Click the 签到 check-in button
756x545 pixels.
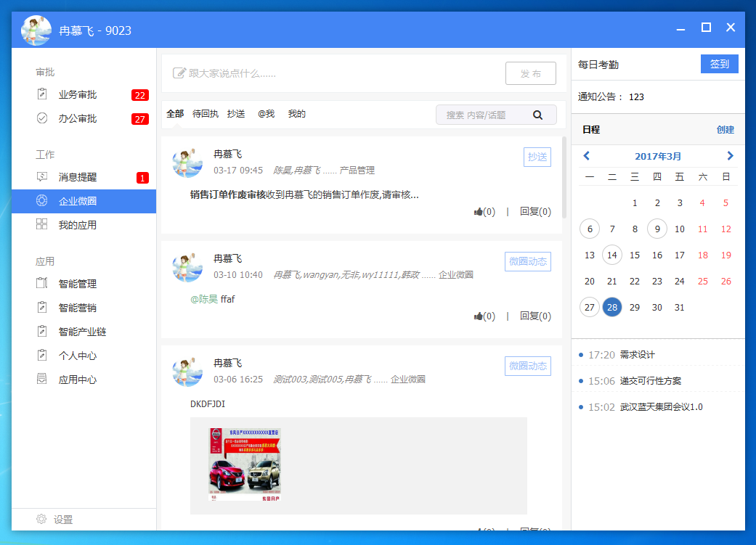click(720, 64)
